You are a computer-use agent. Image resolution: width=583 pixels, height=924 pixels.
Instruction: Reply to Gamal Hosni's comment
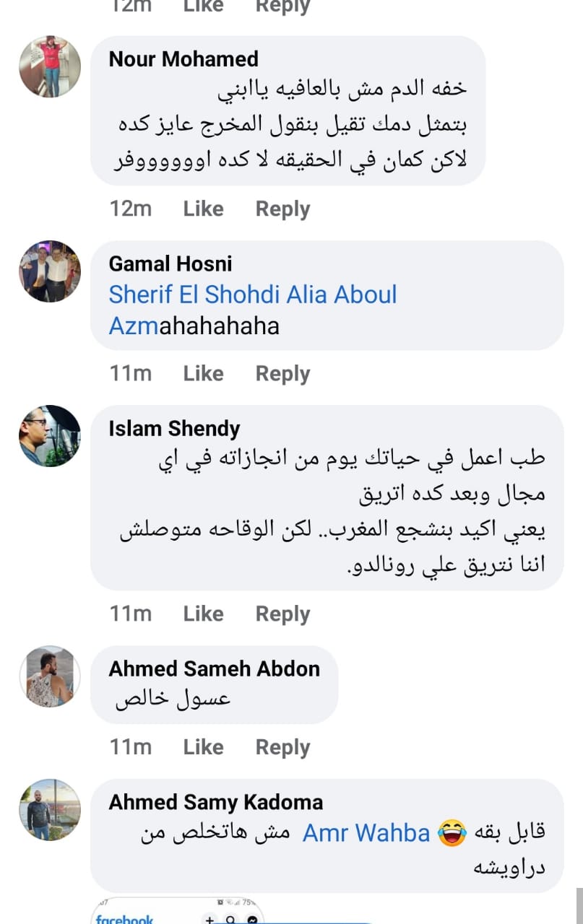282,373
